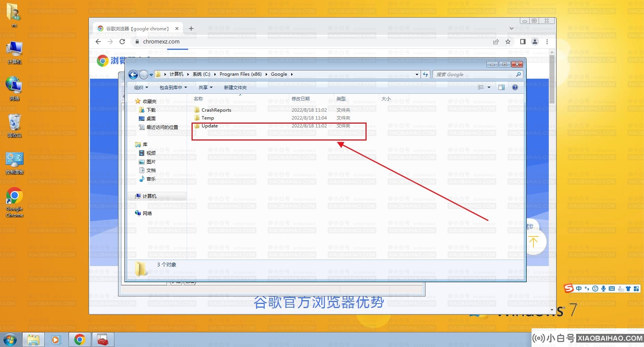Viewport: 644px width, 347px height.
Task: Toggle the preview pane icon
Action: point(502,87)
